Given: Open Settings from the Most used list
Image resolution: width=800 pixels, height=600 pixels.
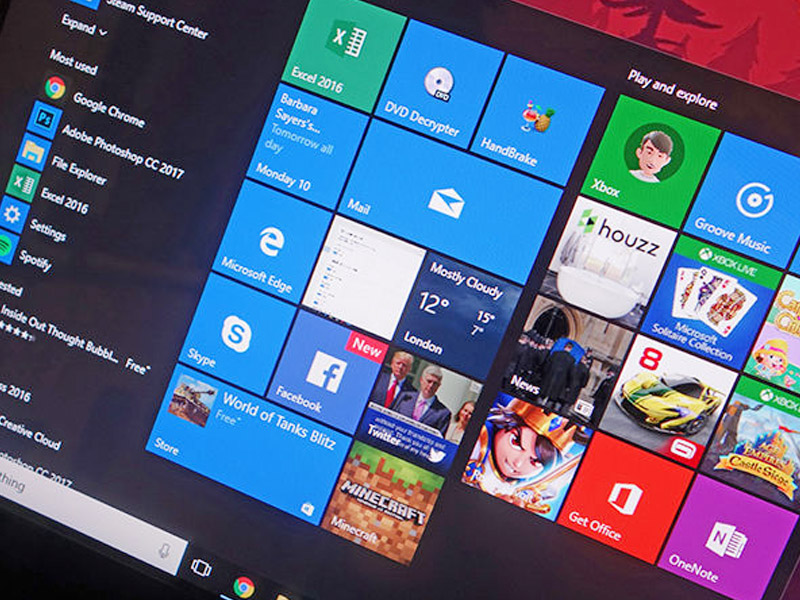Looking at the screenshot, I should pos(33,220).
